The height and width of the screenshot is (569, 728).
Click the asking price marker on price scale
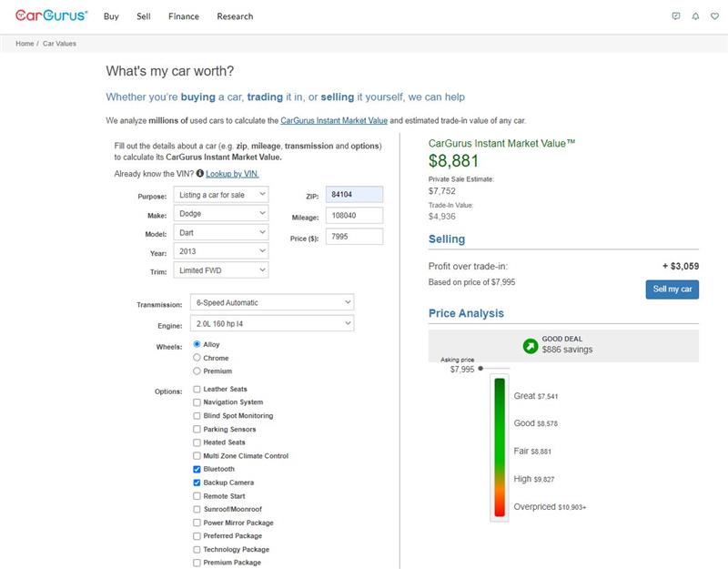(x=480, y=369)
